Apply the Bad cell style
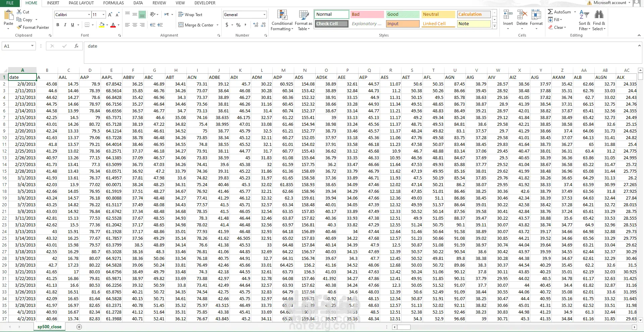Viewport: 644px width, 332px height. click(x=367, y=14)
